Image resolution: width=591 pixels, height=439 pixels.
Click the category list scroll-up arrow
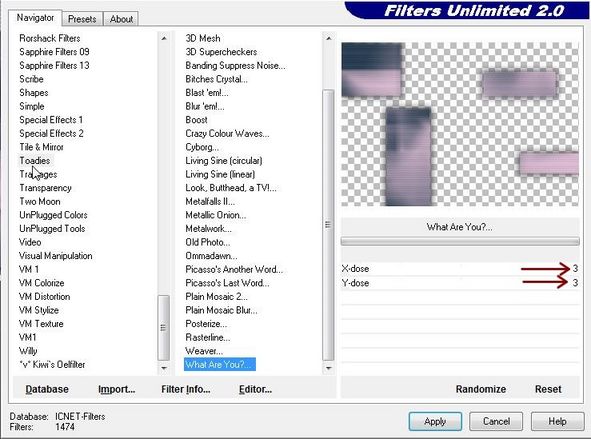[164, 38]
